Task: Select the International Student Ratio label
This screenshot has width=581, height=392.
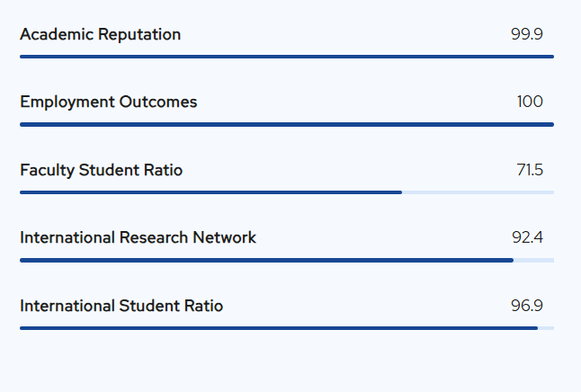Action: coord(121,307)
